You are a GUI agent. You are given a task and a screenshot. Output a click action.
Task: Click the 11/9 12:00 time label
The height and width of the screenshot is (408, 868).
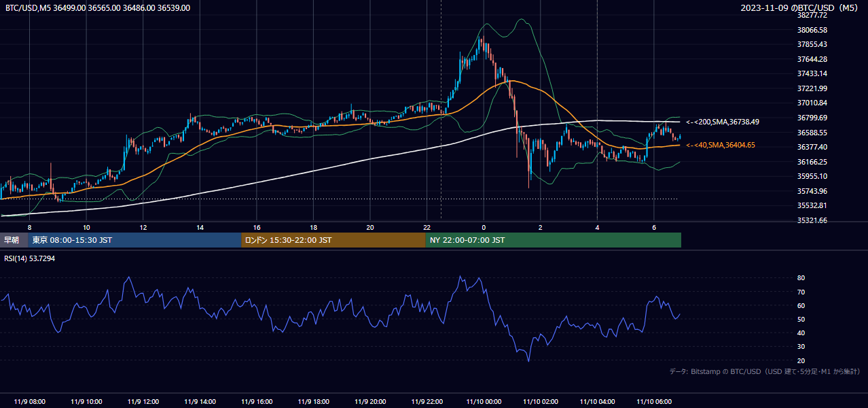point(143,401)
